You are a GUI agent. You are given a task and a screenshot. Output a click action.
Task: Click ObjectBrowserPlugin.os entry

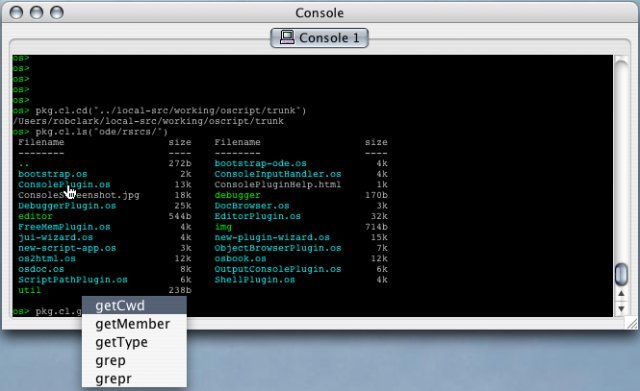click(x=278, y=248)
